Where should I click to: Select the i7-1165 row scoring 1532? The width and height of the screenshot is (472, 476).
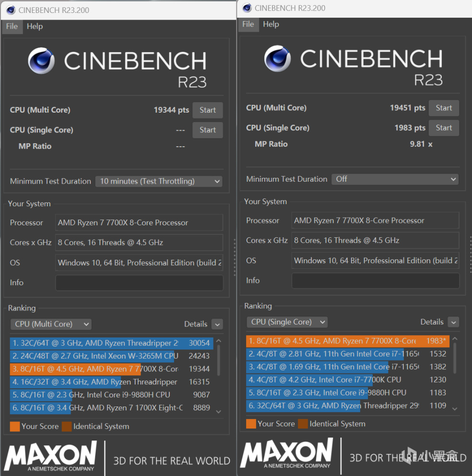click(x=347, y=354)
